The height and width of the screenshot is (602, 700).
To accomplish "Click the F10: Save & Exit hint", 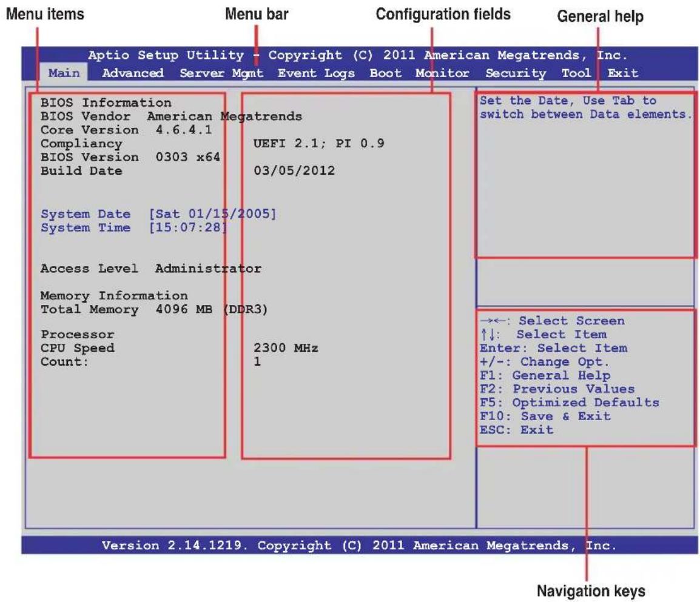I will tap(545, 416).
